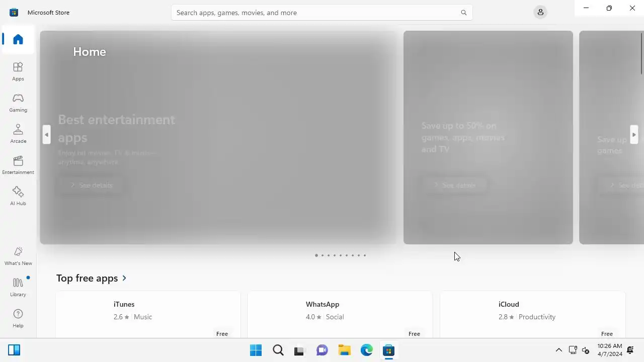Select the first carousel page dot
Viewport: 644px width, 362px height.
point(316,255)
